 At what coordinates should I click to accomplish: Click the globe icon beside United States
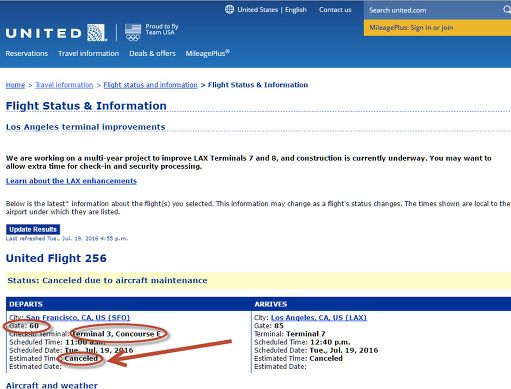coord(229,9)
